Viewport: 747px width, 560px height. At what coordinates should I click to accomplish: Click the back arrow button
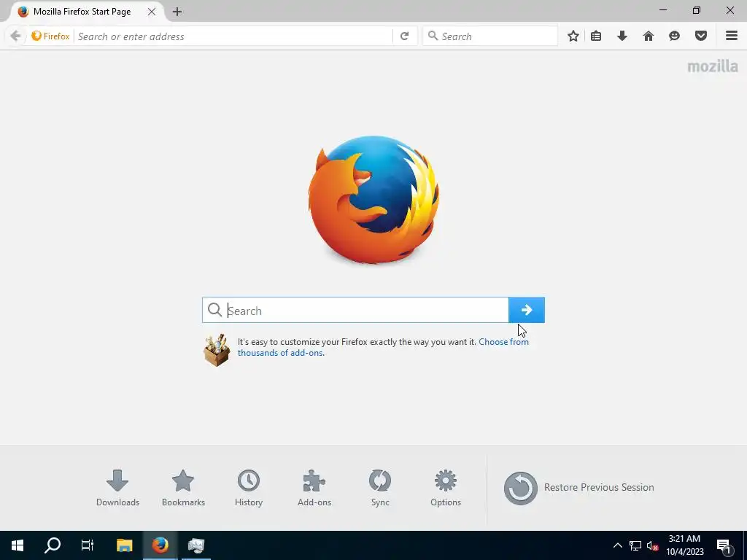pyautogui.click(x=15, y=36)
